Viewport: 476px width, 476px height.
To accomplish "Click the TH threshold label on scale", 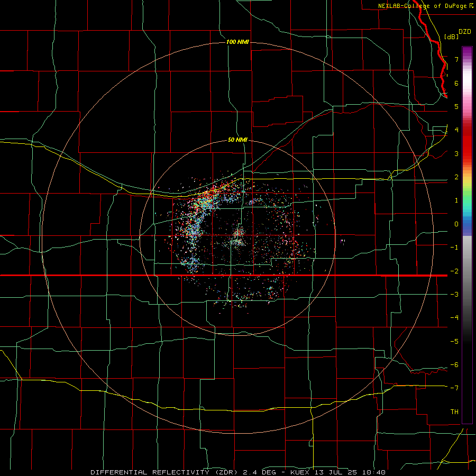I will coord(454,412).
